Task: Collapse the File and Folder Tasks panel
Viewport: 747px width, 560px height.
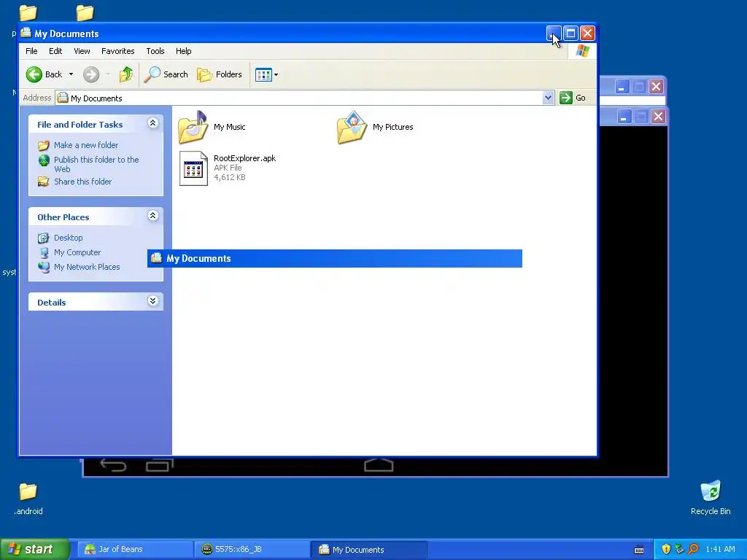Action: click(153, 123)
